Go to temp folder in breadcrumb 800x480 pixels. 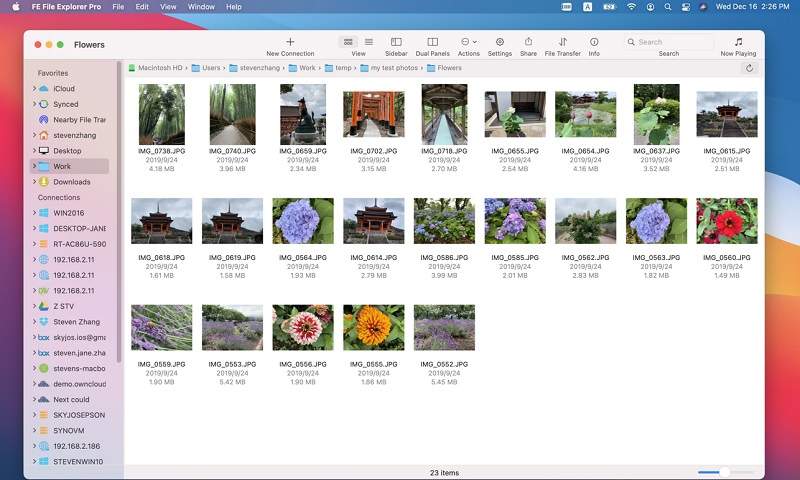tap(343, 68)
